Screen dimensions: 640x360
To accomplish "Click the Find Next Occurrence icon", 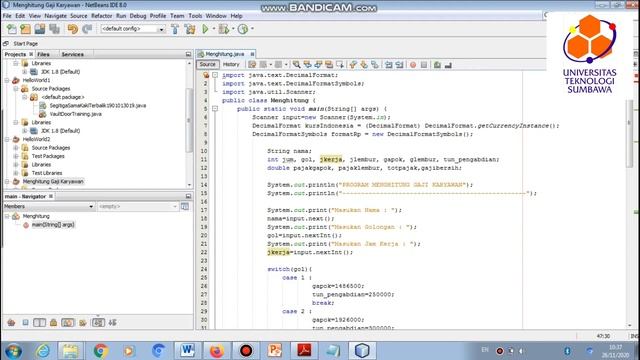I will pyautogui.click(x=318, y=64).
